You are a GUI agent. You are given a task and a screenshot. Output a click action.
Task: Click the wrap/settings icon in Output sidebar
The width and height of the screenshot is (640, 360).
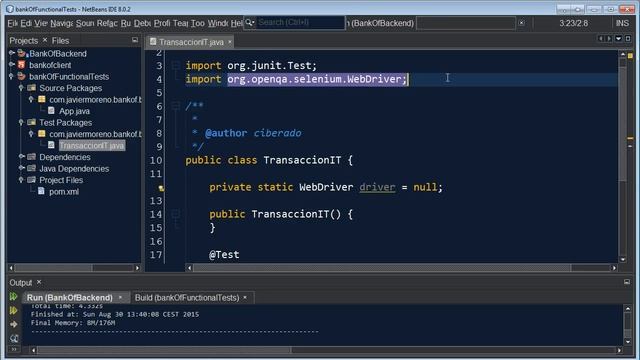tap(14, 338)
